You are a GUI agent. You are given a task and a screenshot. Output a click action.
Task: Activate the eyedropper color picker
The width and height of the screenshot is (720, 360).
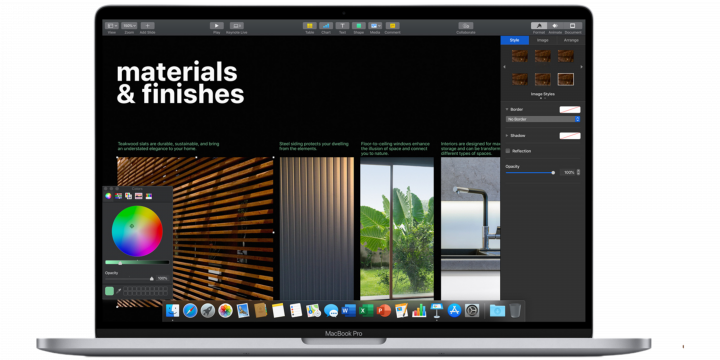click(x=118, y=291)
